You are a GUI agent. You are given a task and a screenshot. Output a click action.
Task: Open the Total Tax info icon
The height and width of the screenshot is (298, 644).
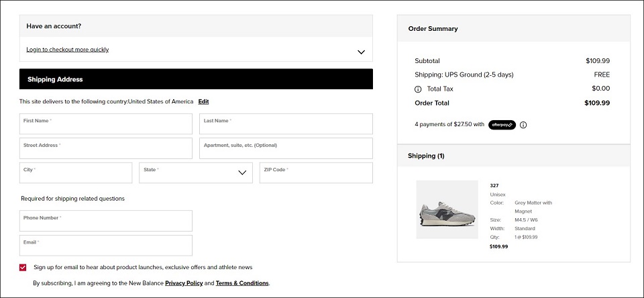pyautogui.click(x=418, y=89)
